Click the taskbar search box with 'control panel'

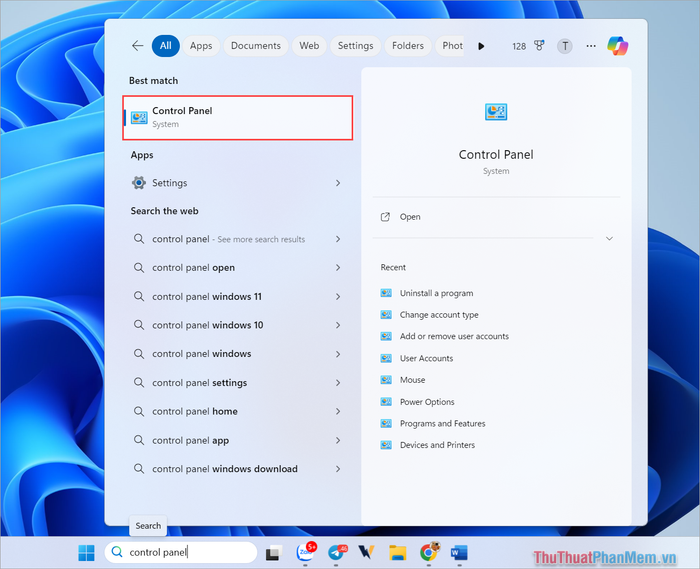181,552
